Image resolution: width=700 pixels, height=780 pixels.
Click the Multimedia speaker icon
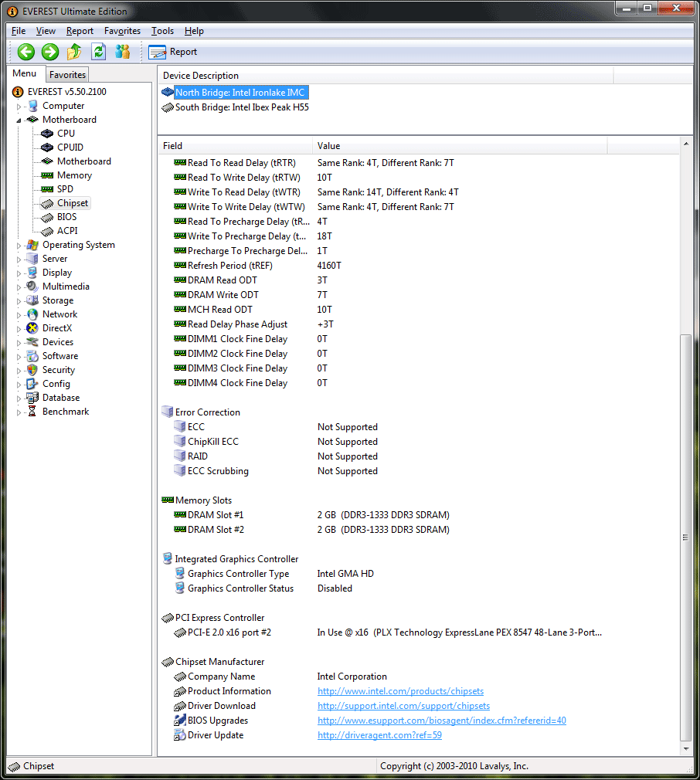pos(32,287)
